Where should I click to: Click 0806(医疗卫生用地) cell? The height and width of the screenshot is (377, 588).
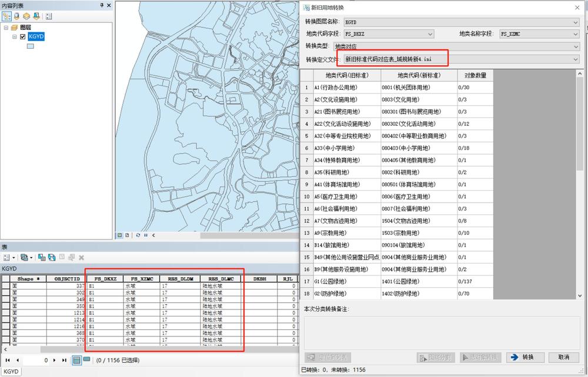419,196
